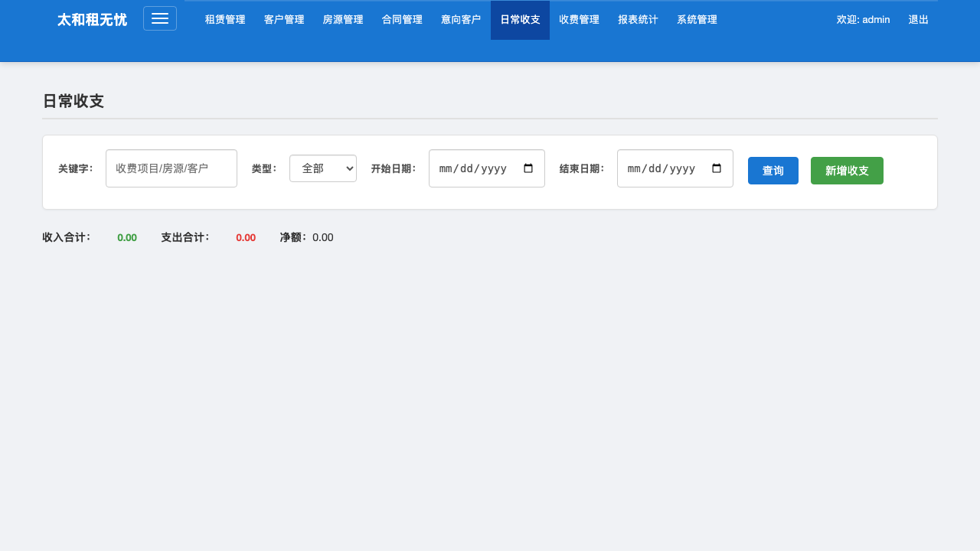Open the 房源管理 menu

pos(343,20)
